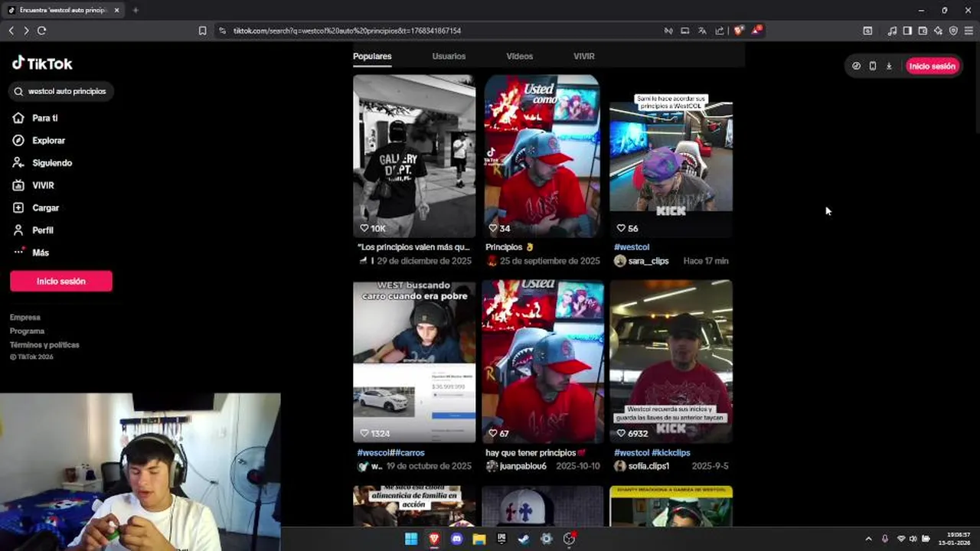Image resolution: width=980 pixels, height=551 pixels.
Task: Open the browser hamburger menu
Action: pyautogui.click(x=969, y=31)
